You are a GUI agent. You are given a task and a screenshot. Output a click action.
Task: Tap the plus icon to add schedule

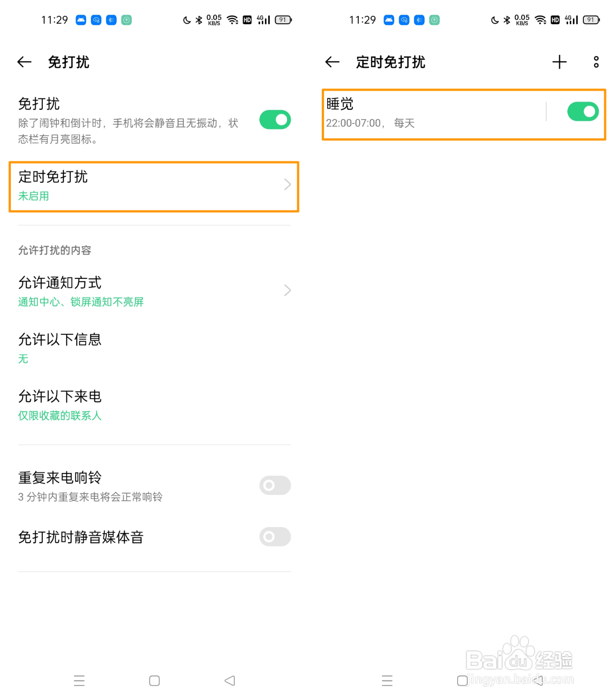tap(559, 62)
